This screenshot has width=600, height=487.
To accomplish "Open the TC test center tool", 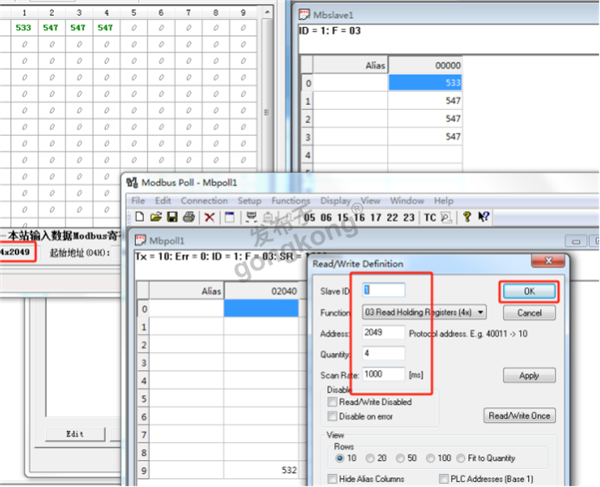I will click(x=430, y=217).
